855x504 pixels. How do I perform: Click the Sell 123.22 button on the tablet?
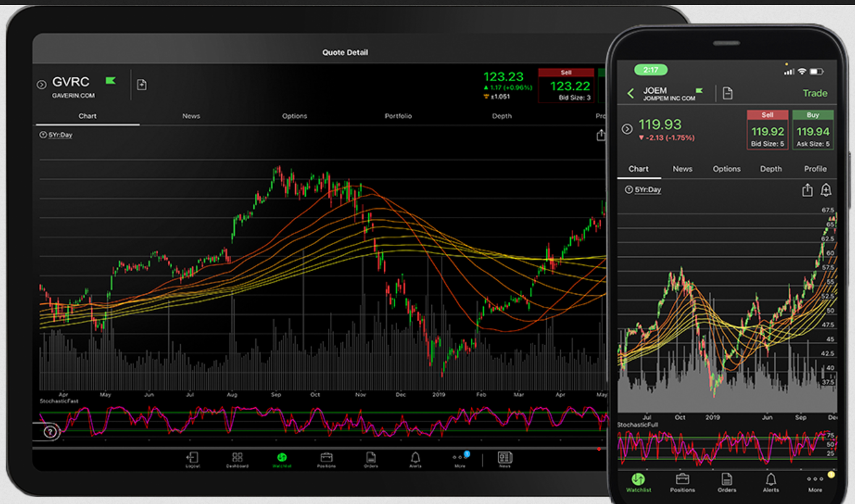point(566,85)
